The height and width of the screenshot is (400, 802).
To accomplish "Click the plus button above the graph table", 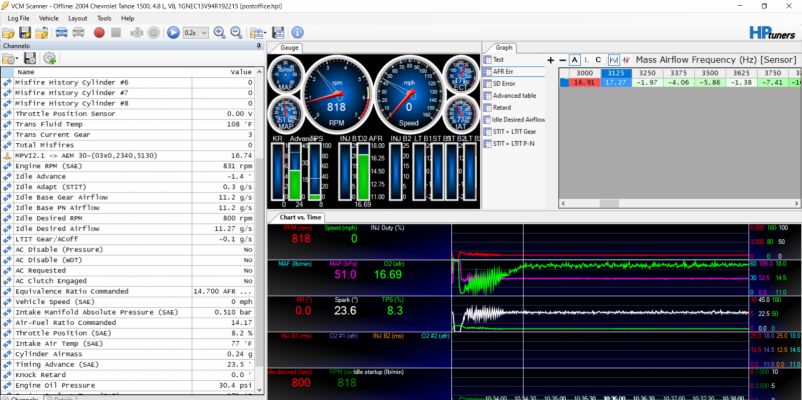I will click(550, 60).
